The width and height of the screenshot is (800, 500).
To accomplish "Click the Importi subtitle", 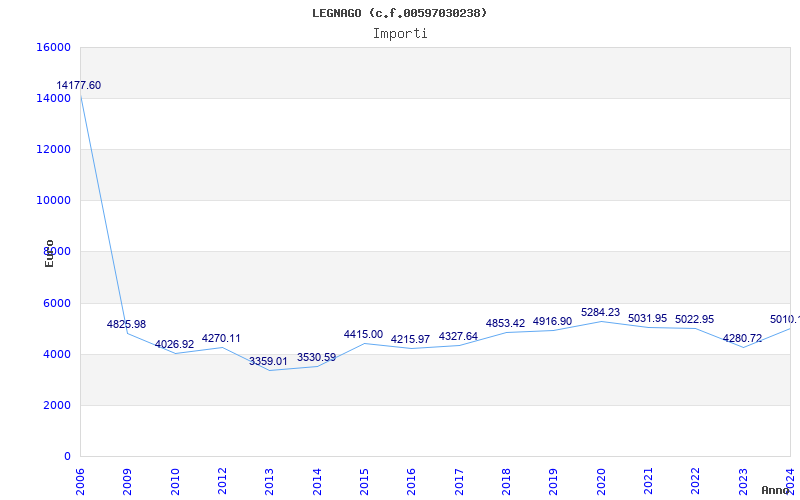I will click(x=400, y=34).
